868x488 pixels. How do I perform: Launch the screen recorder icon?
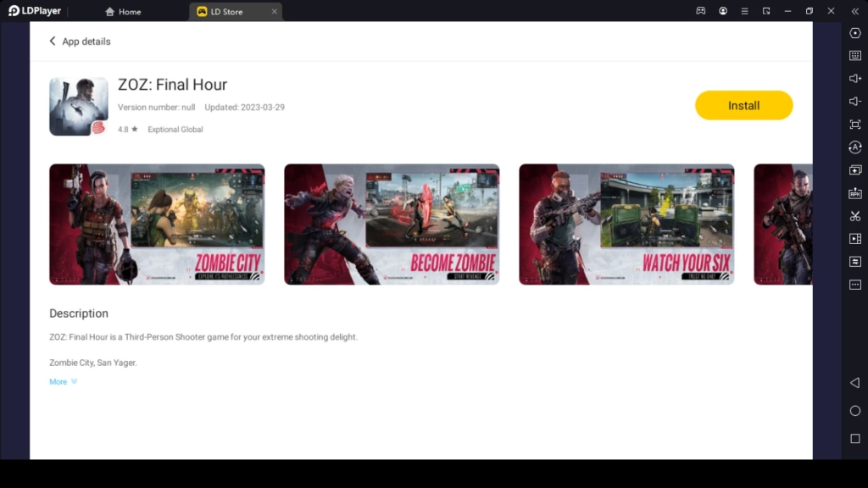click(854, 238)
